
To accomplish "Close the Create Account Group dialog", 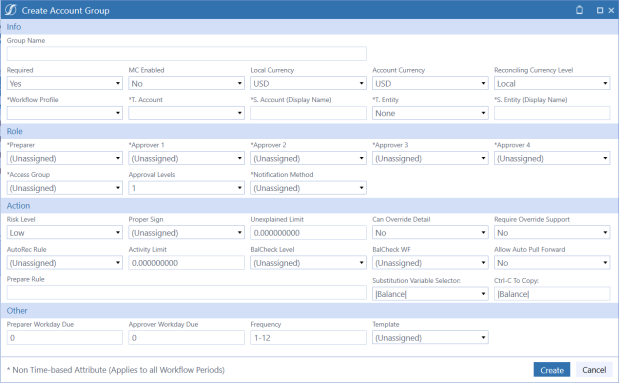I will point(611,10).
